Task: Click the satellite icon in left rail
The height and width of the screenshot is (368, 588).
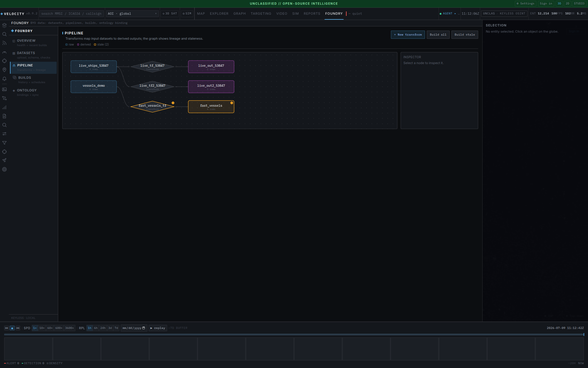Action: coord(4,160)
